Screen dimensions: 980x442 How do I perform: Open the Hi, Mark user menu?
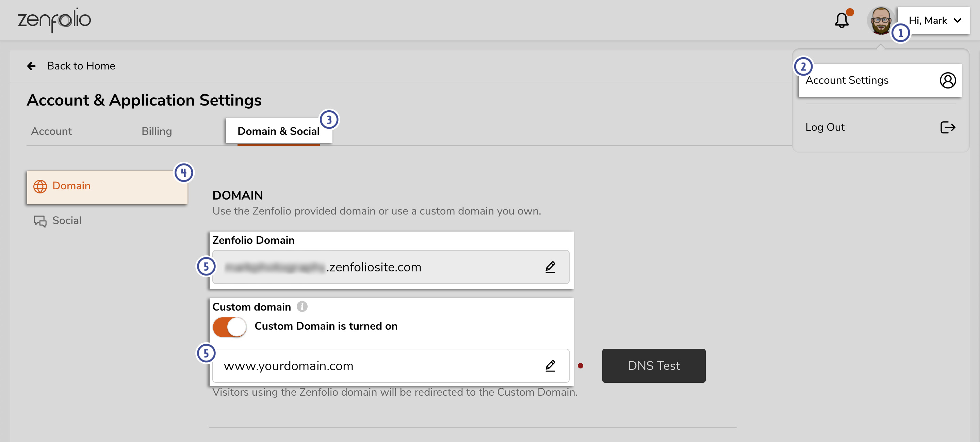934,20
